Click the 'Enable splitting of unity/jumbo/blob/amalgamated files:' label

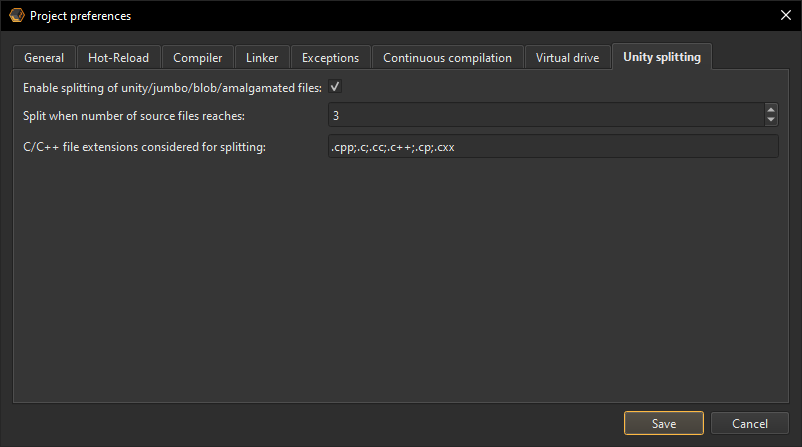[172, 88]
